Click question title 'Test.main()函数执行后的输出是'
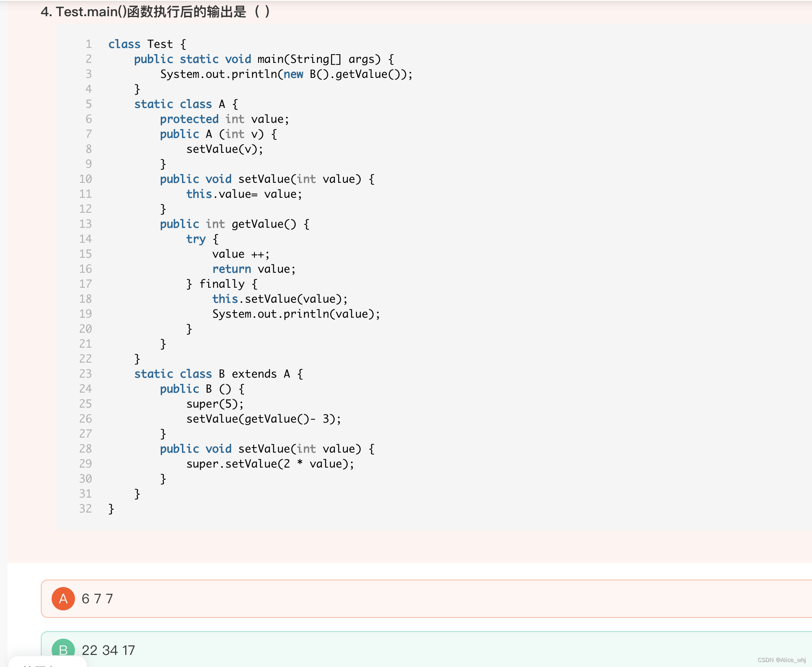This screenshot has height=667, width=812. point(151,12)
